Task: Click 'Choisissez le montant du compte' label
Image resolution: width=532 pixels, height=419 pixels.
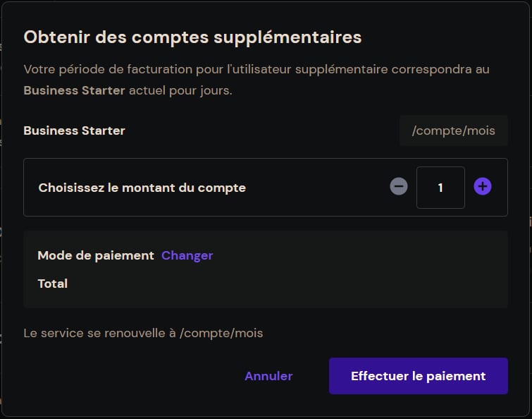Action: coord(142,188)
